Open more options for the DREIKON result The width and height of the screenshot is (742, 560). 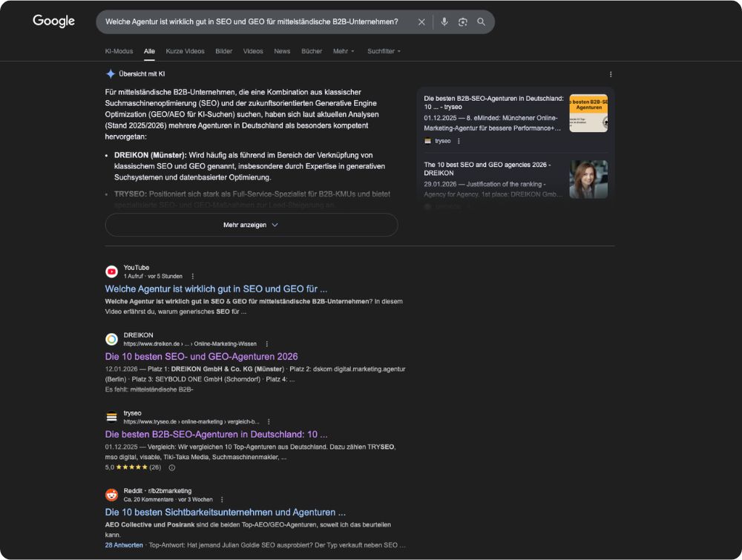(267, 344)
